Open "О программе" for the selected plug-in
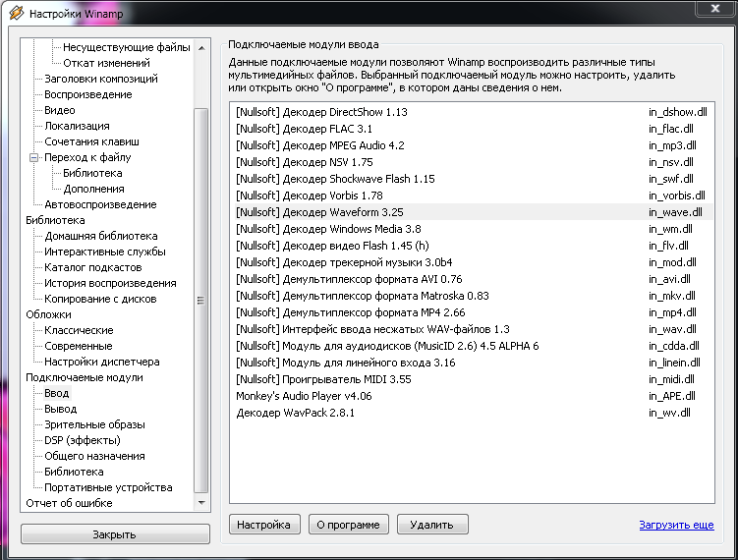The width and height of the screenshot is (738, 560). click(x=348, y=525)
